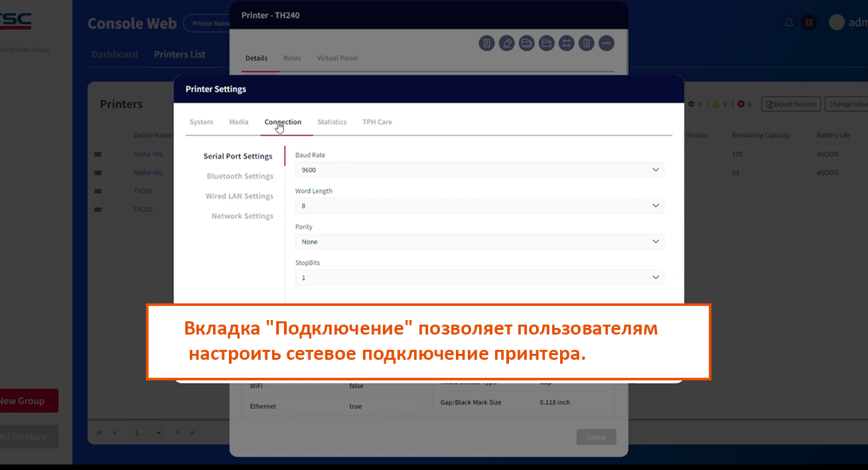Viewport: 868px width, 470px height.
Task: Click the pencil edit icon in printer toolbar
Action: [x=507, y=43]
